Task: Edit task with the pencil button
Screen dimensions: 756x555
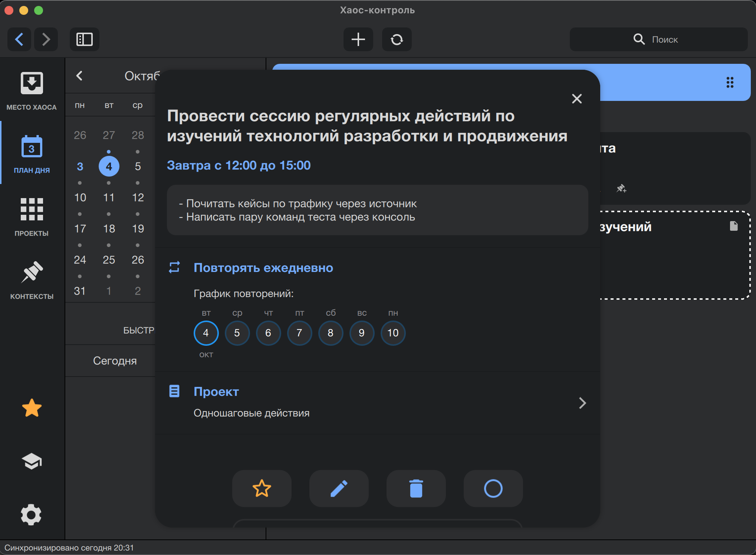Action: pos(339,488)
